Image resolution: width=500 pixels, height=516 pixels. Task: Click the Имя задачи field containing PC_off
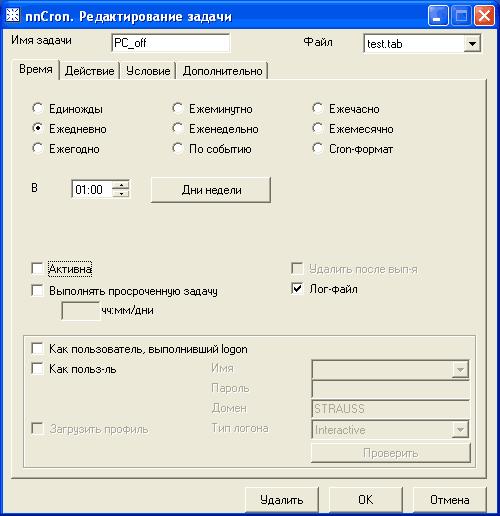[171, 43]
